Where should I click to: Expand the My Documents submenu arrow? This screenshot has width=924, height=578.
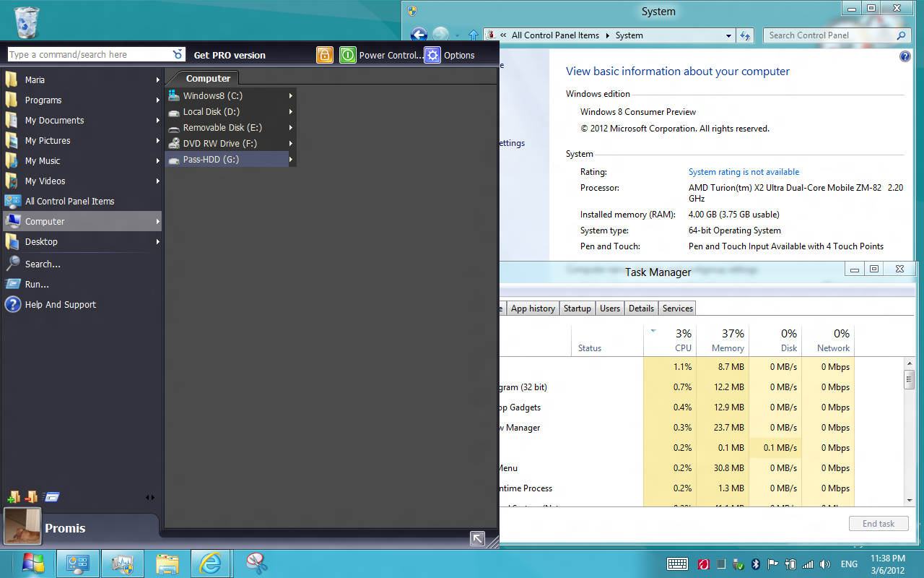[x=157, y=120]
